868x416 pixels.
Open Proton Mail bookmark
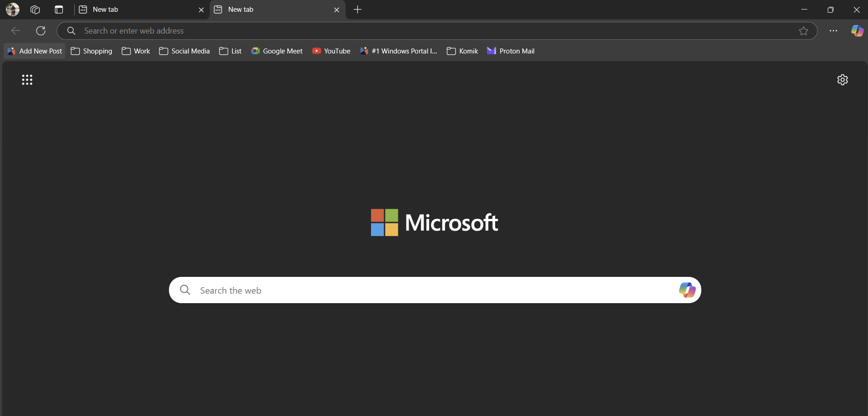(x=511, y=51)
